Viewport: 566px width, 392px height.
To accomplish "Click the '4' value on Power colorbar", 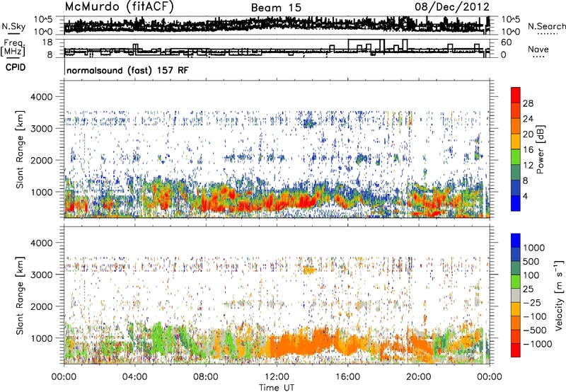I will [x=525, y=196].
